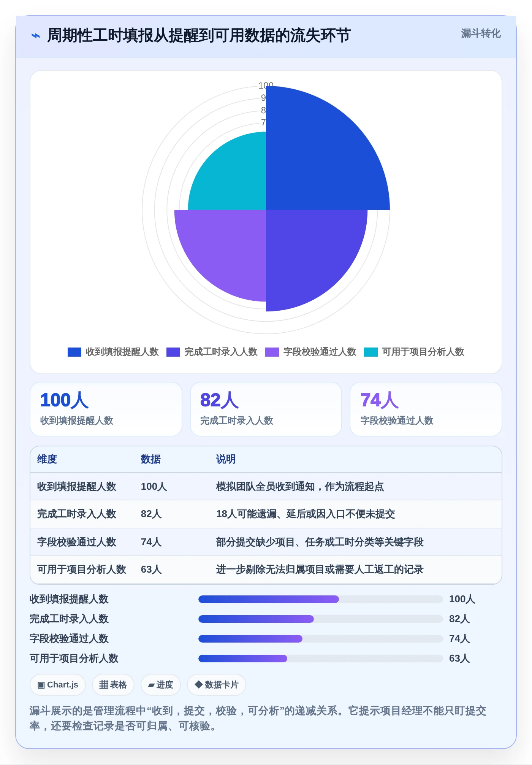Viewport: 532px width, 765px height.
Task: Click the 数据卡片 chip
Action: pyautogui.click(x=216, y=685)
